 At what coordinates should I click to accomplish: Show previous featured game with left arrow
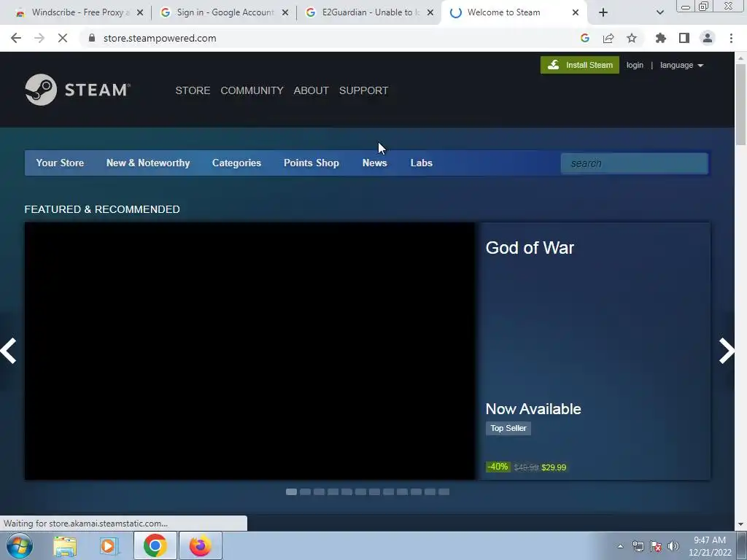(9, 351)
